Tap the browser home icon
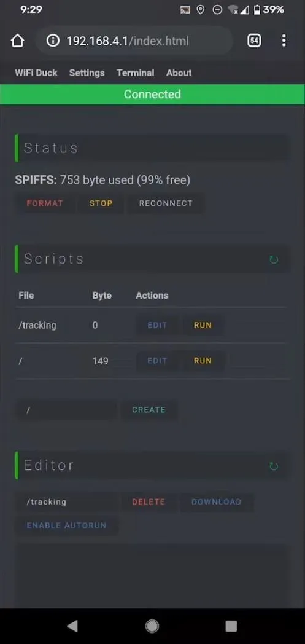Viewport: 305px width, 644px height. [x=18, y=41]
